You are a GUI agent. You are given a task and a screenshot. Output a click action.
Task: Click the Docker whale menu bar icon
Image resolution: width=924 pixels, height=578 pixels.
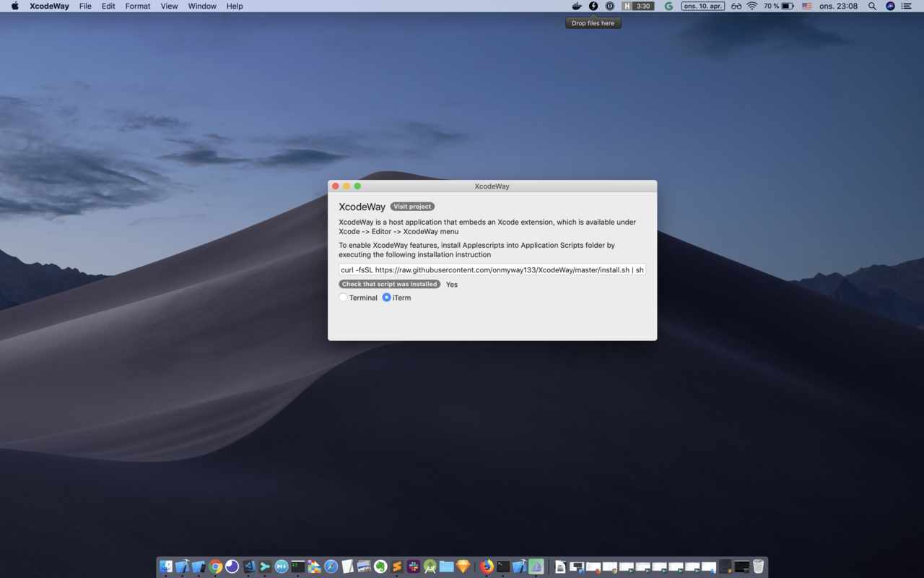click(577, 6)
